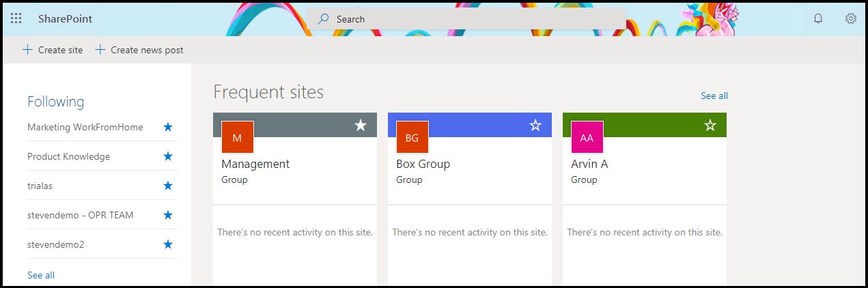Unfollow Marketing WorkFromHome with its star
868x288 pixels.
coord(168,127)
